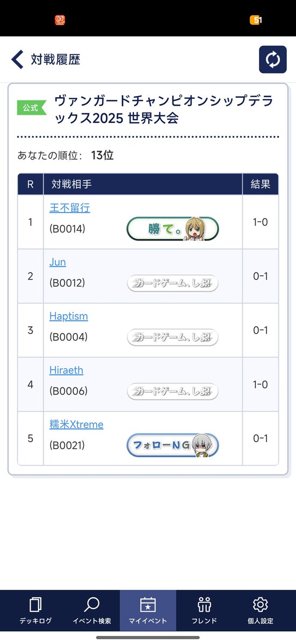296x644 pixels.
Task: Tap the フォローNG badge in round 5
Action: (x=173, y=445)
